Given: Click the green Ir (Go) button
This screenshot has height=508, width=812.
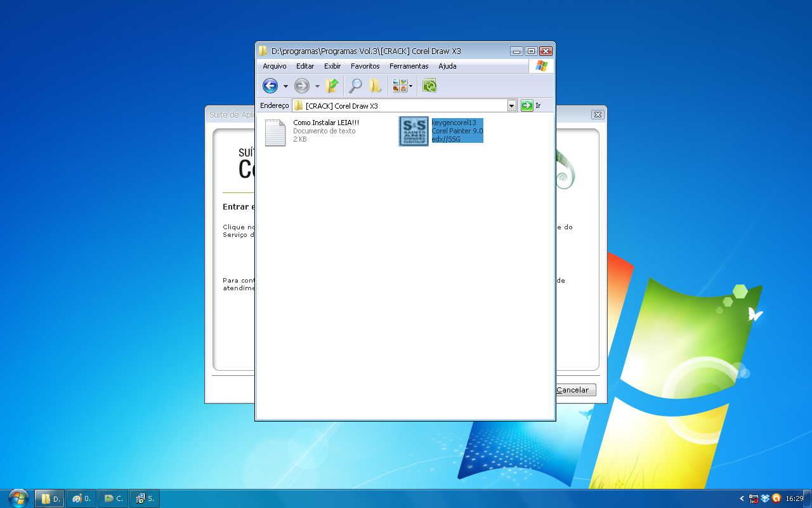Looking at the screenshot, I should 531,106.
